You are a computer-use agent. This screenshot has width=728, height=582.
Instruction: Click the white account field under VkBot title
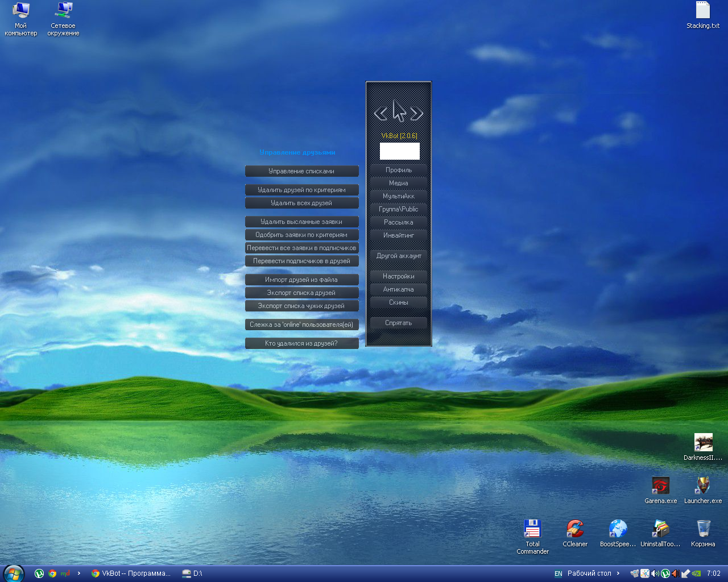pyautogui.click(x=400, y=151)
